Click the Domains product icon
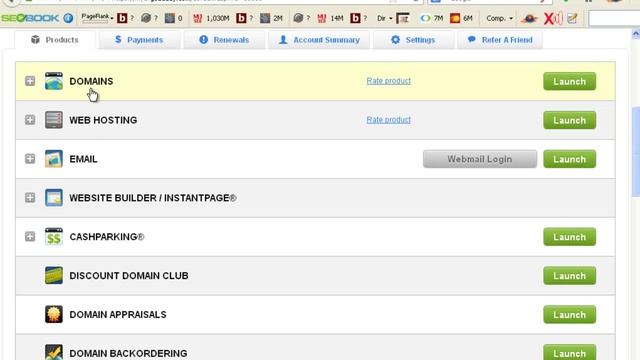 [x=54, y=81]
